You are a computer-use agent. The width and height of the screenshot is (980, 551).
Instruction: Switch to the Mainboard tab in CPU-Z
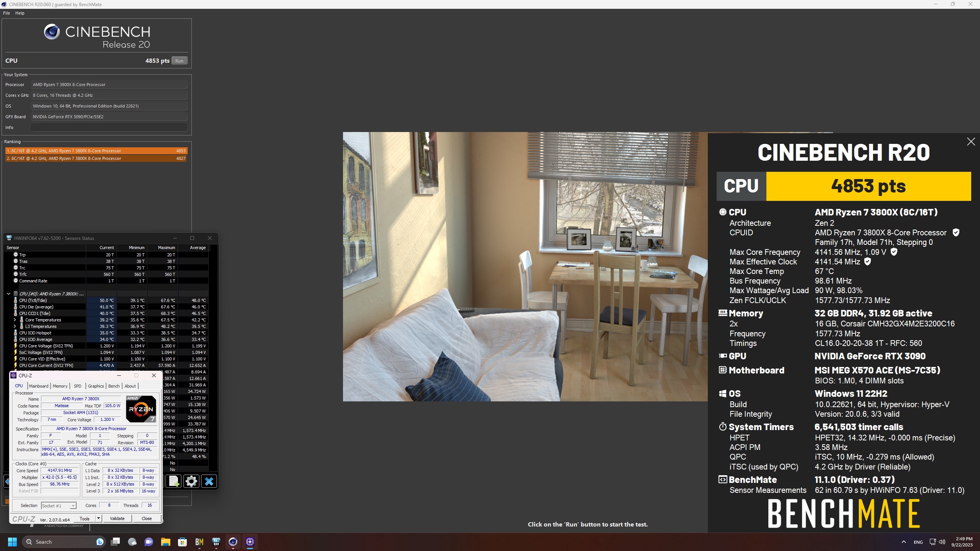(x=39, y=386)
